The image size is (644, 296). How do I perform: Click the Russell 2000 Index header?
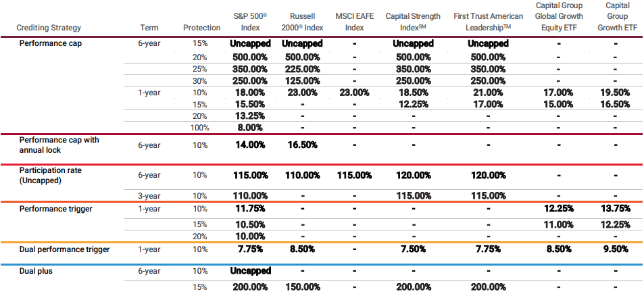pos(303,22)
